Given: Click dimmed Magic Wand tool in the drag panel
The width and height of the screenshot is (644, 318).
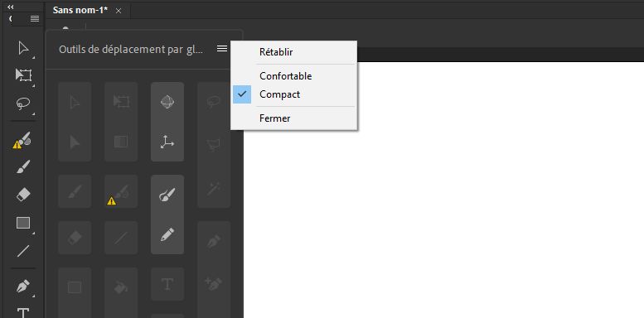Looking at the screenshot, I should click(214, 189).
